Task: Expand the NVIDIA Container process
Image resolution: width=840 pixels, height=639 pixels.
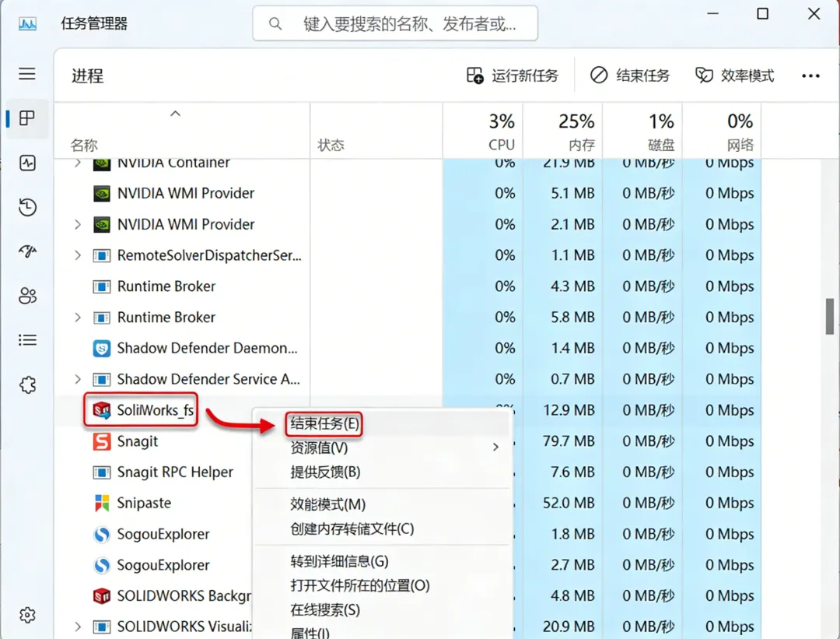Action: point(78,163)
